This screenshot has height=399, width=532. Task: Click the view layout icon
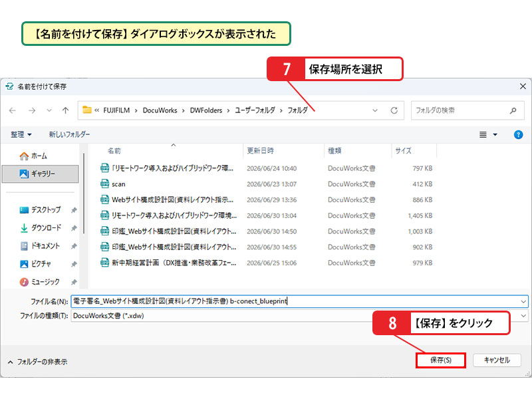(x=483, y=135)
